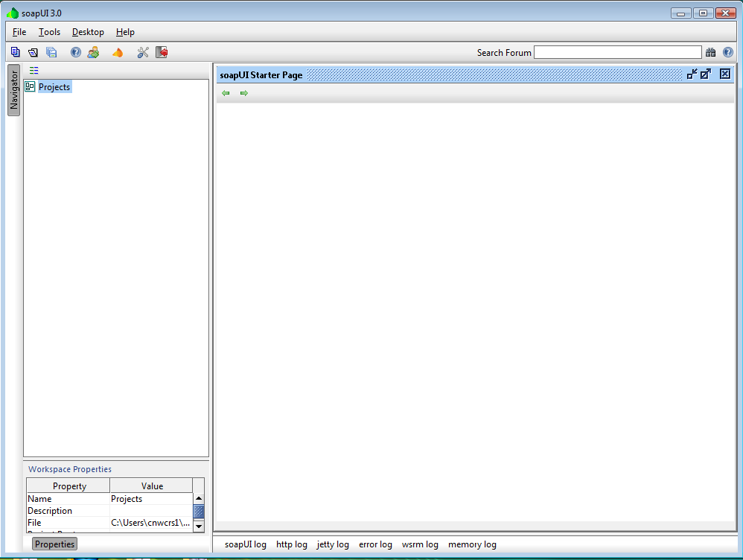Open the Help menu

pos(125,32)
